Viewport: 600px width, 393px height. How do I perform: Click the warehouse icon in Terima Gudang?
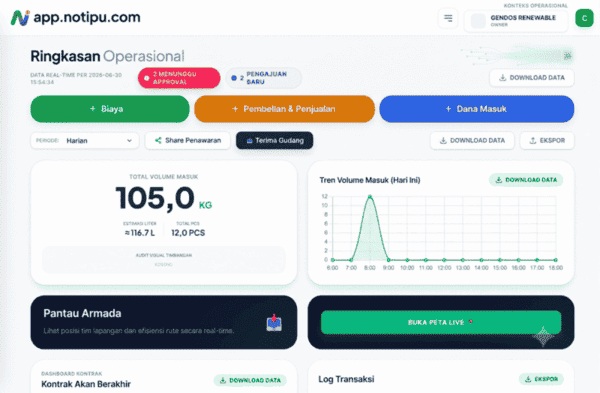[x=249, y=141]
